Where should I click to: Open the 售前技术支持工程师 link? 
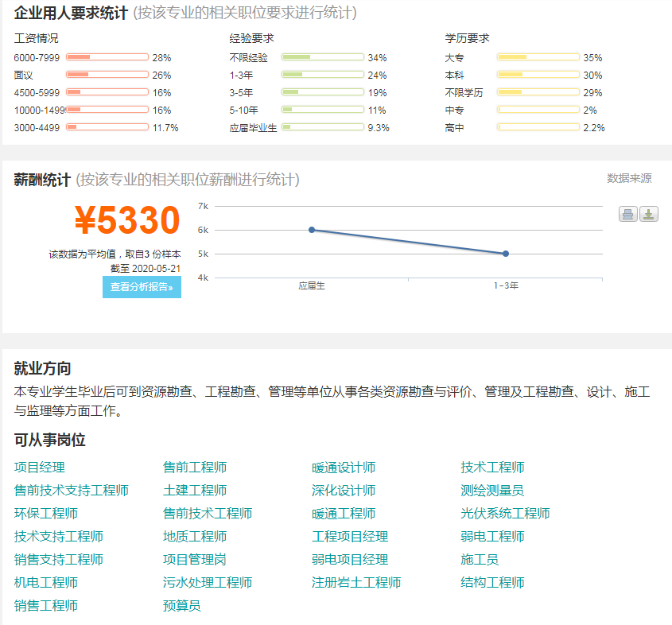(71, 491)
